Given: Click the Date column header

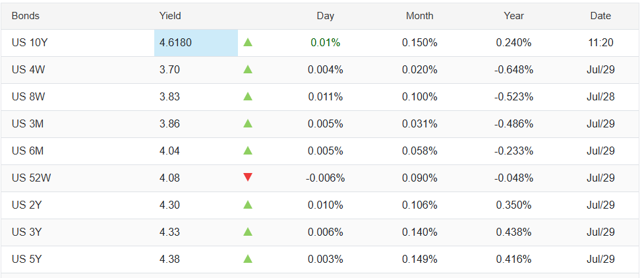Looking at the screenshot, I should click(600, 16).
